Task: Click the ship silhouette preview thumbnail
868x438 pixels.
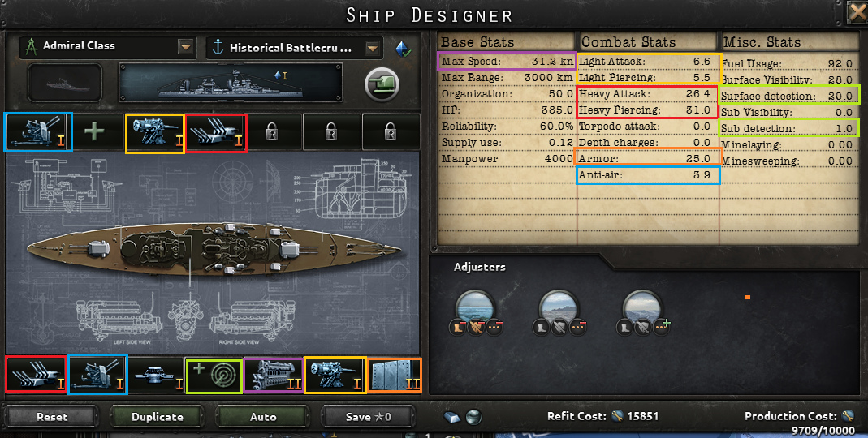Action: (x=65, y=83)
